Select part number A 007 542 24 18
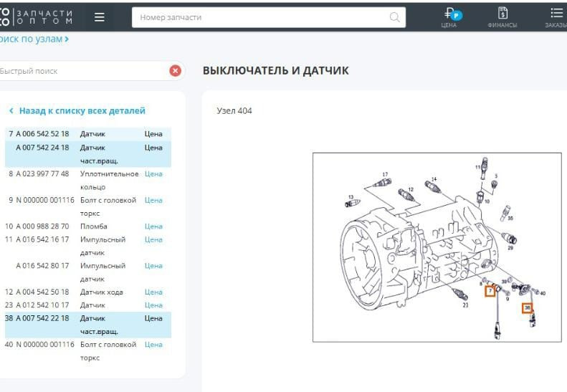567x392 pixels. [42, 148]
